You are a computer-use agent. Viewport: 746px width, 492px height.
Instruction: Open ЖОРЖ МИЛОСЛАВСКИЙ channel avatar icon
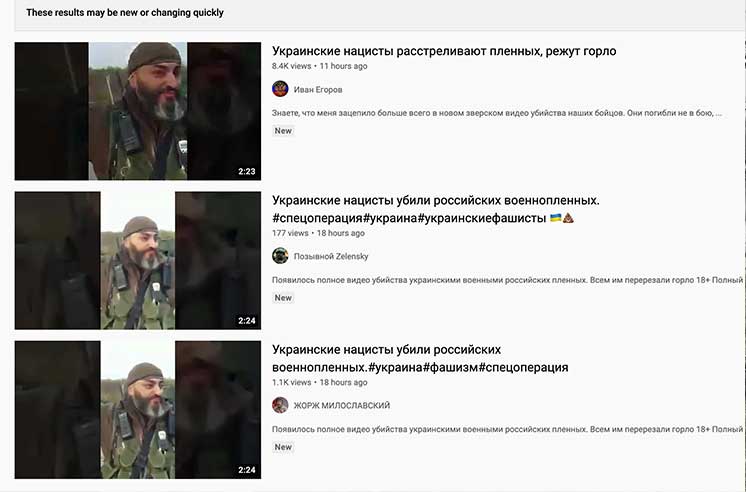point(280,405)
